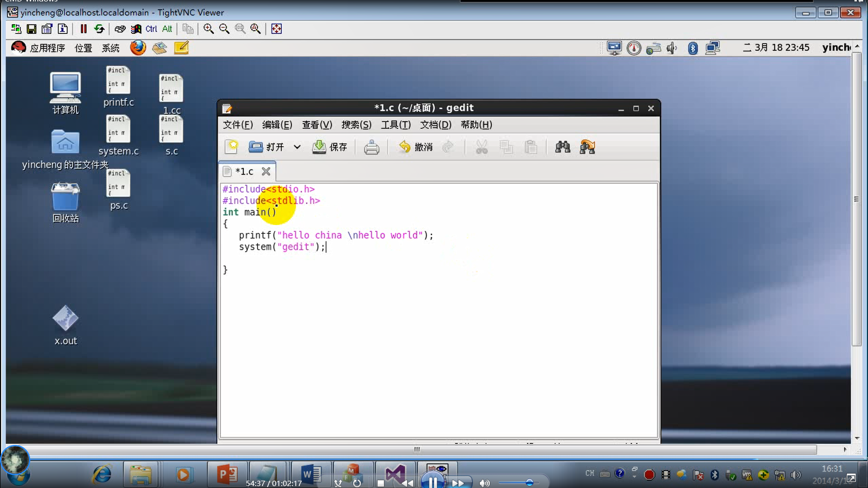The width and height of the screenshot is (868, 488).
Task: Select the s.c desktop file
Action: point(171,135)
